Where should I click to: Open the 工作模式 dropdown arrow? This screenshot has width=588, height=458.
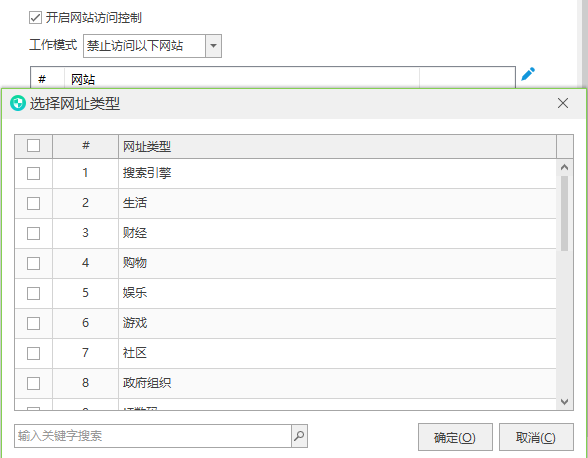213,46
